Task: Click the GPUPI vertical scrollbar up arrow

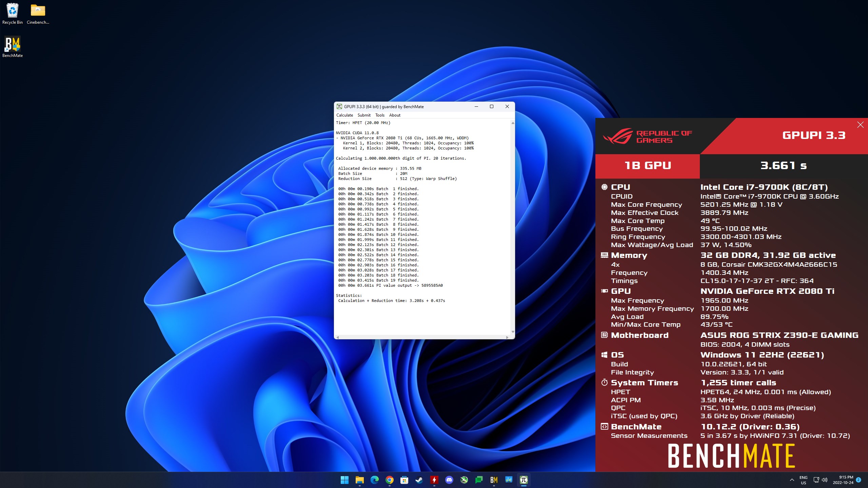Action: 513,123
